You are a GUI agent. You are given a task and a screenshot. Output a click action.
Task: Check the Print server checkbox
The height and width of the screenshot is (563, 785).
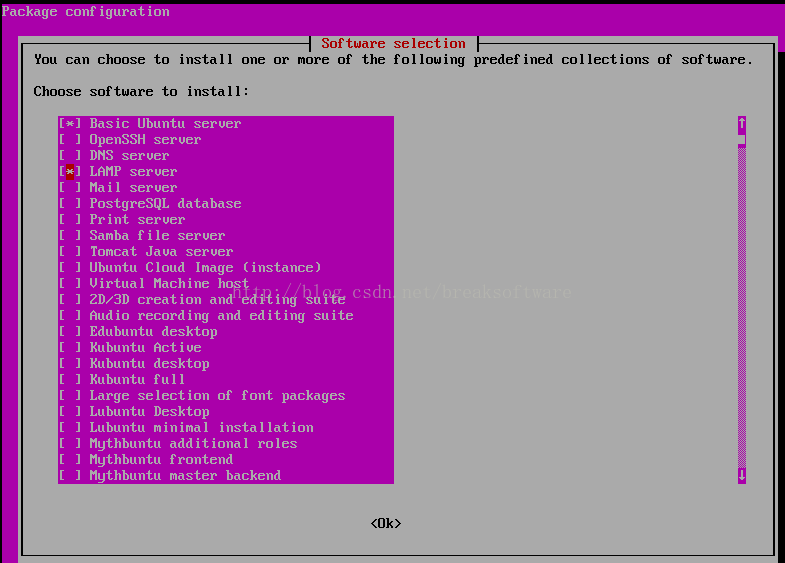click(x=70, y=220)
